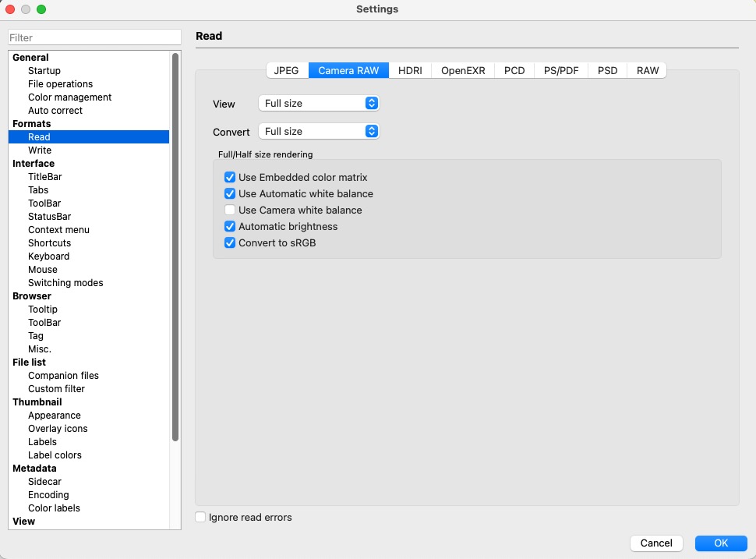Toggle Ignore read errors
Viewport: 756px width, 559px height.
[200, 517]
